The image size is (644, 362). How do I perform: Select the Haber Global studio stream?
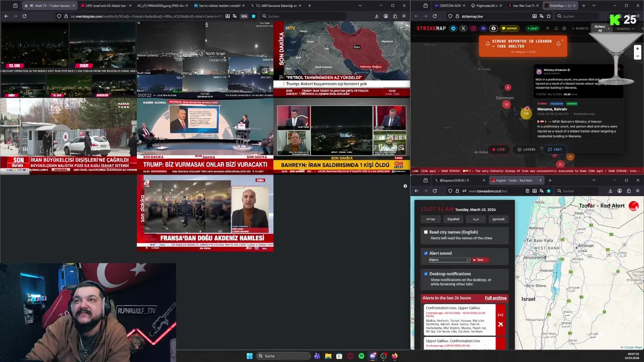point(205,136)
